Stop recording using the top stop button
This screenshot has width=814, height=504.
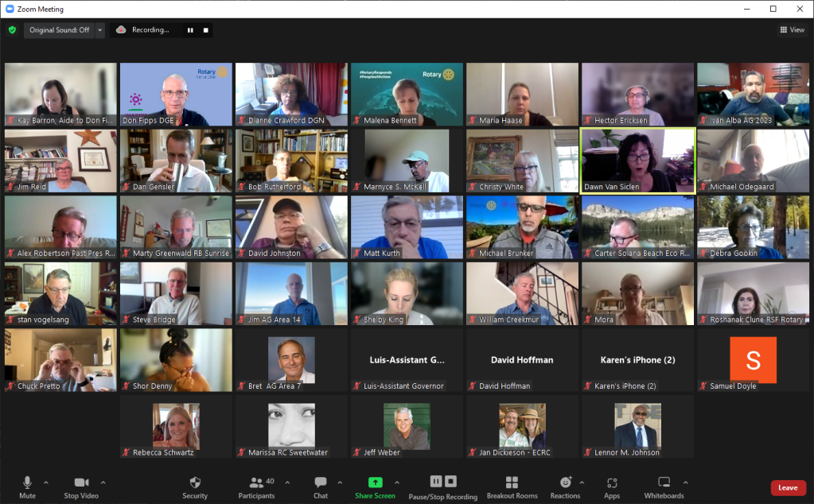205,30
